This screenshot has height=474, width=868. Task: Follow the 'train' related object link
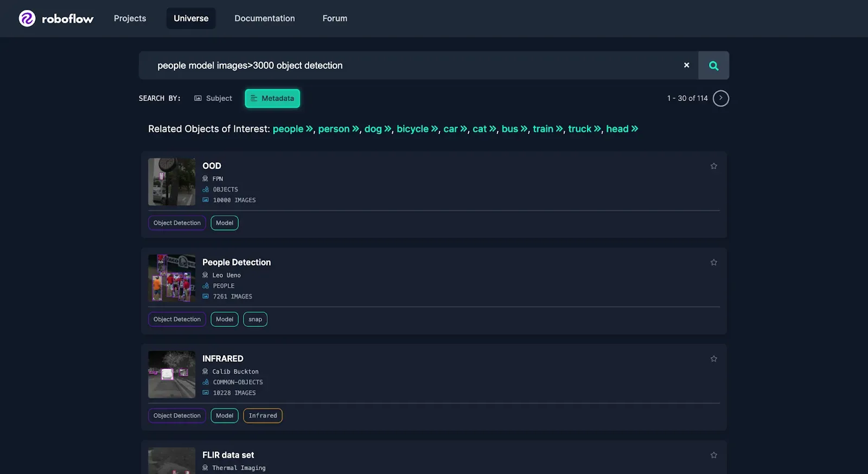548,129
